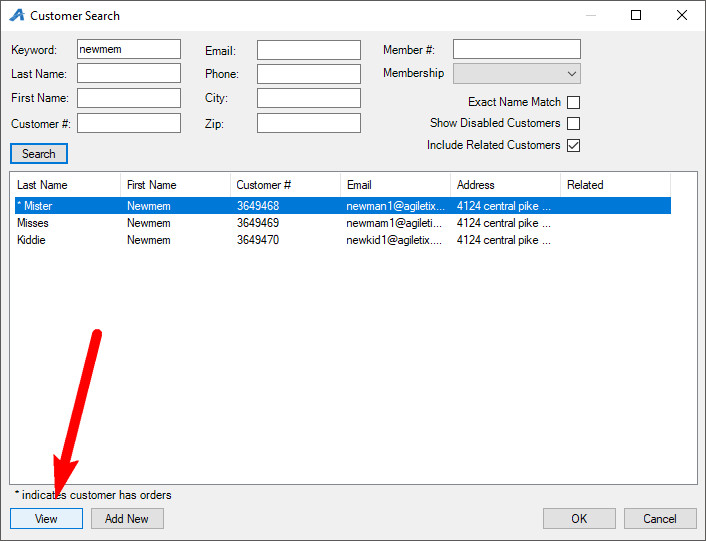Maximize the Customer Search window
This screenshot has height=541, width=706.
[x=636, y=15]
